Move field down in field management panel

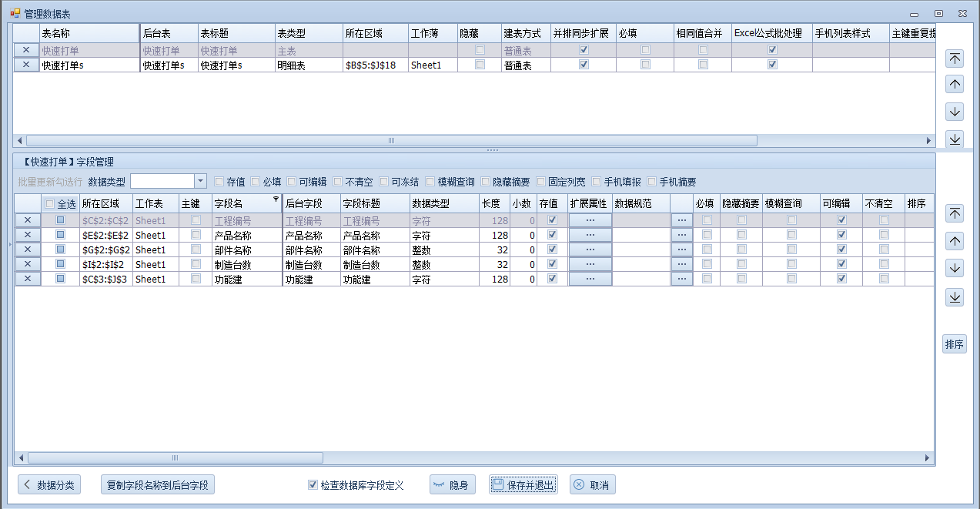point(955,268)
